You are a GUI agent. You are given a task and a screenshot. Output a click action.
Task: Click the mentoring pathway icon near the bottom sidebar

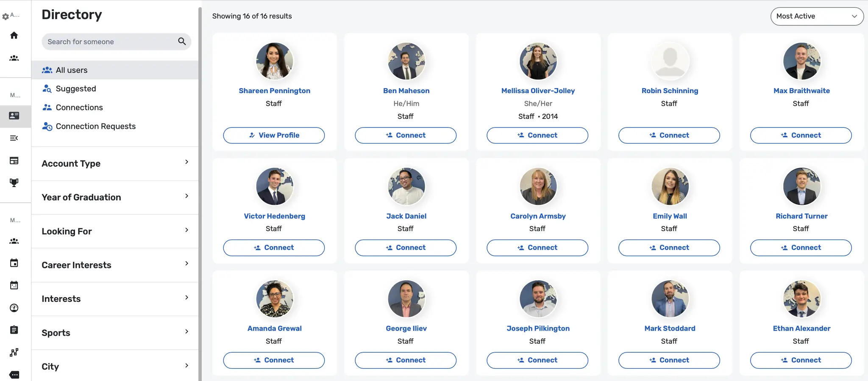(14, 352)
